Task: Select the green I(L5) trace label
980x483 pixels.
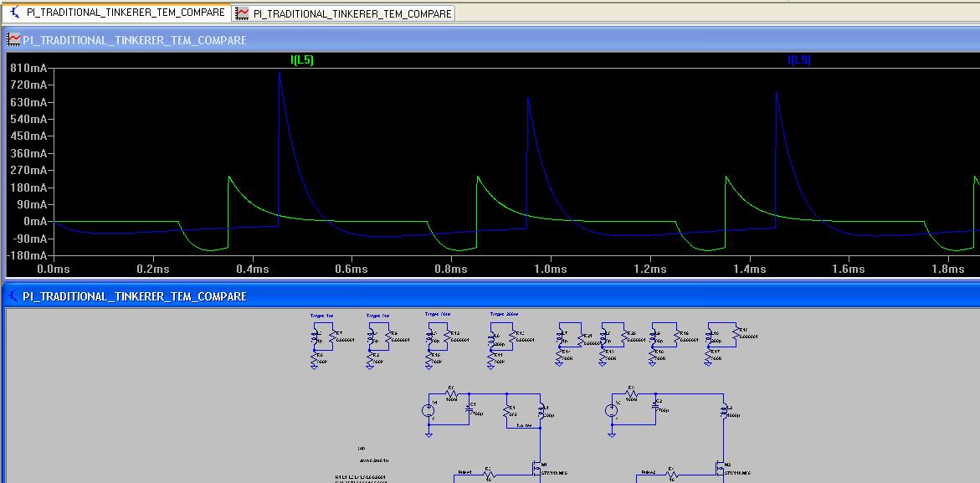Action: (x=301, y=60)
